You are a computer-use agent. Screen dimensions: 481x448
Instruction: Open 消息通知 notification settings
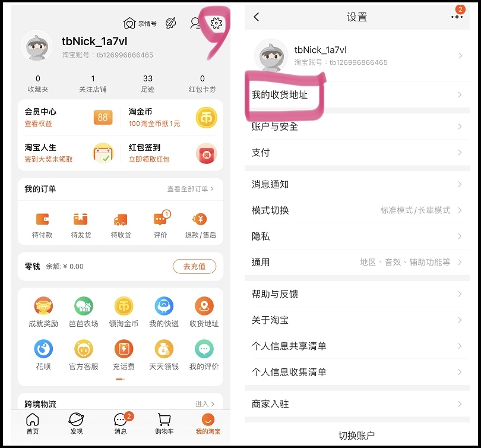(357, 184)
